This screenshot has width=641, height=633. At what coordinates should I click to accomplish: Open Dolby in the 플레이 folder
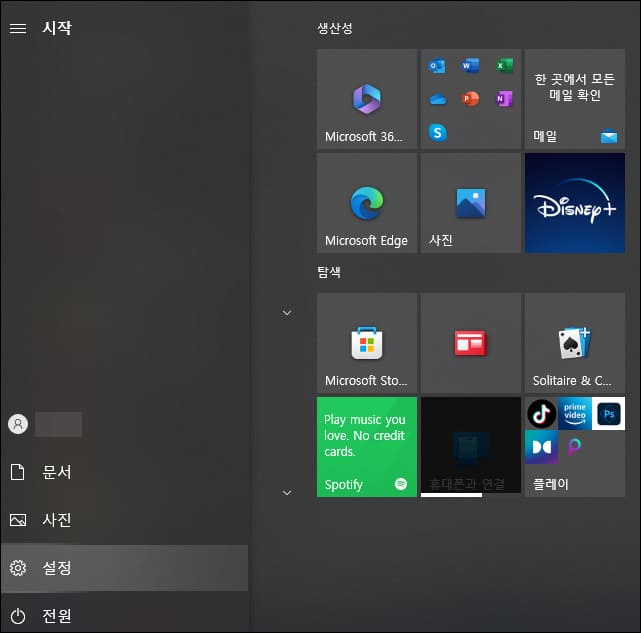pyautogui.click(x=541, y=447)
